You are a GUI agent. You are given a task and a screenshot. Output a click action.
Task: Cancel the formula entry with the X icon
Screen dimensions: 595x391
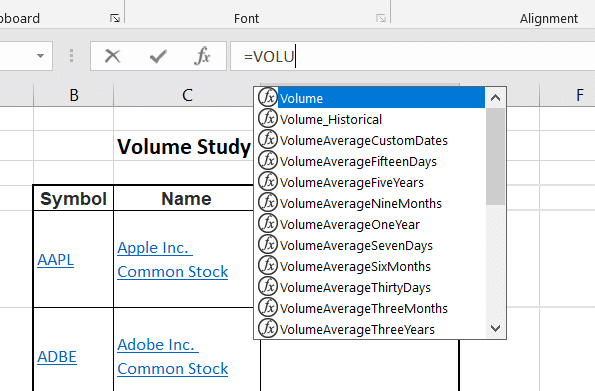(x=112, y=56)
